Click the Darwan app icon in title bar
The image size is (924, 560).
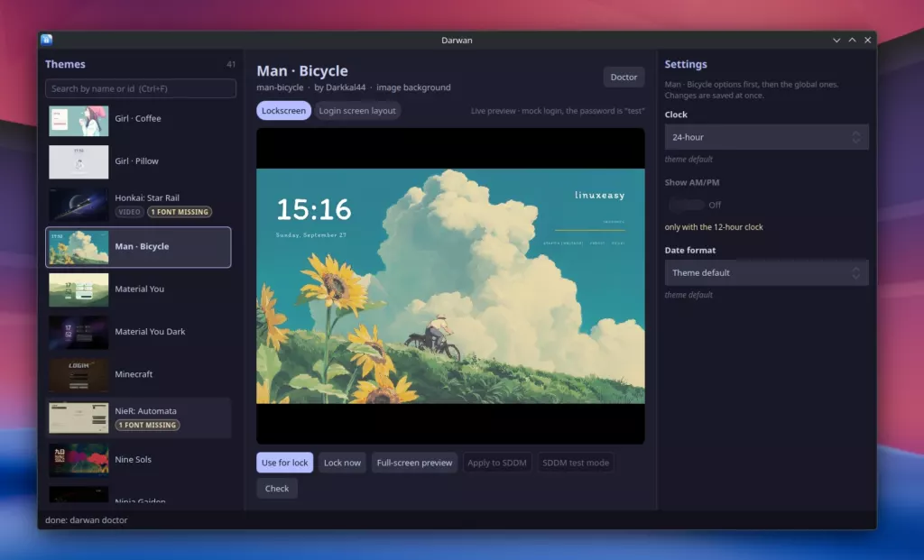(47, 40)
